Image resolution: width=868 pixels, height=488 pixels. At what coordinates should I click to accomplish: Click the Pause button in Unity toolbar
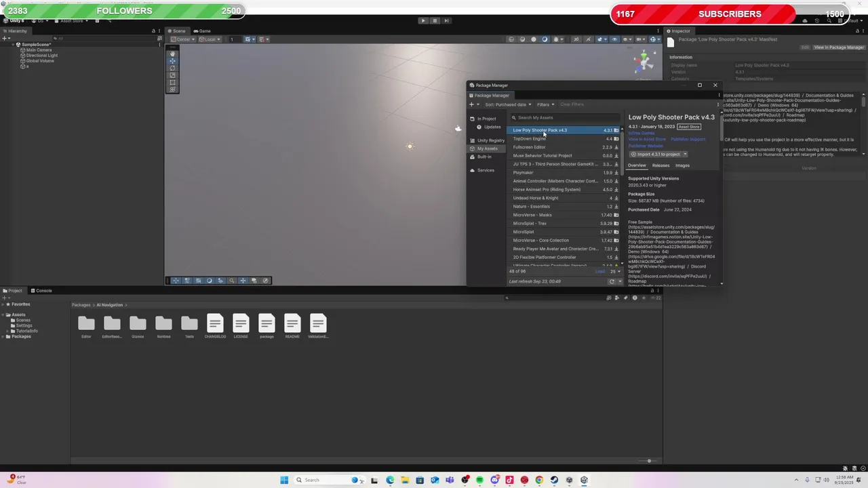click(x=435, y=20)
